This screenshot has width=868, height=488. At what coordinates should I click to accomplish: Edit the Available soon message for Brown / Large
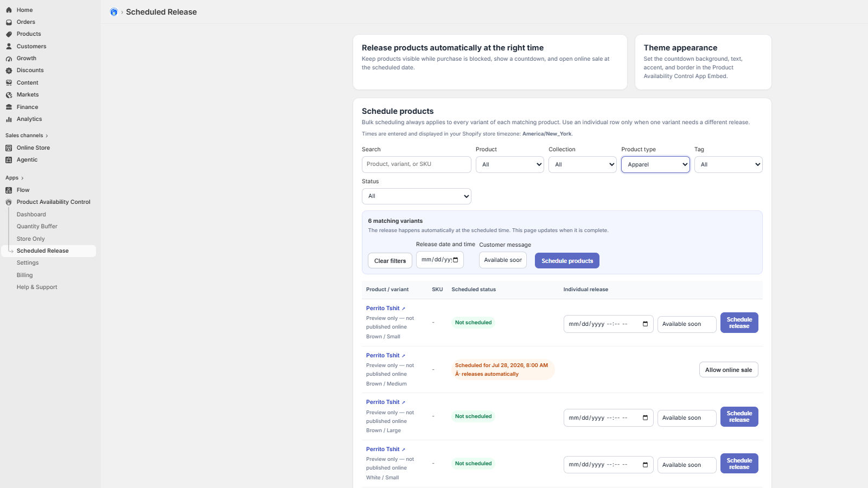687,418
